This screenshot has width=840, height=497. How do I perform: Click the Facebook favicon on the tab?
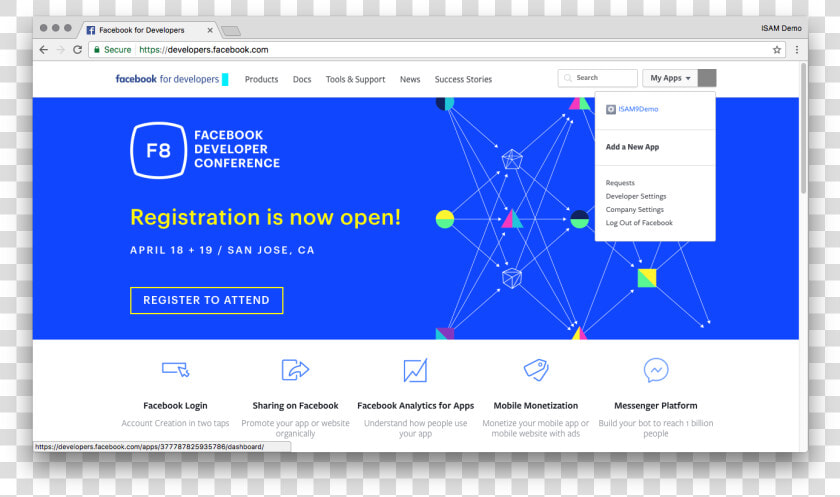point(91,30)
